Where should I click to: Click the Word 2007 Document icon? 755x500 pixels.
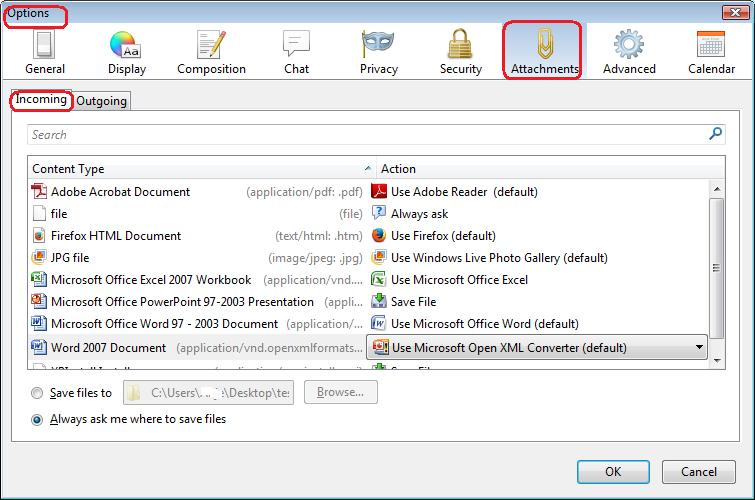coord(39,347)
